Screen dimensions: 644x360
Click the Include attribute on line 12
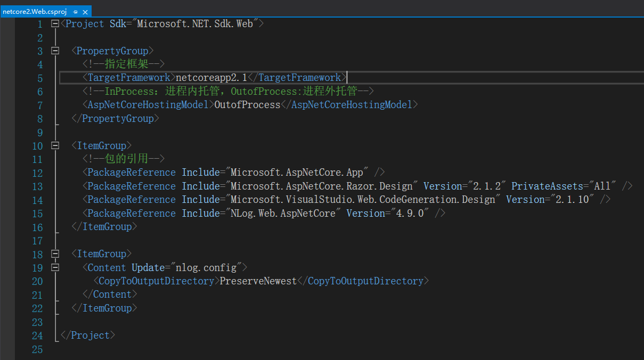pyautogui.click(x=201, y=173)
